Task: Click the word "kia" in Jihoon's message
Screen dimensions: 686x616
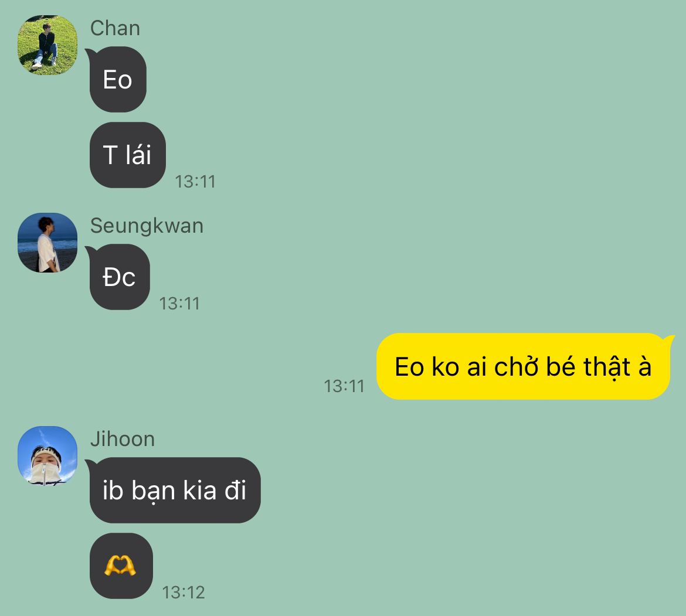Action: (x=199, y=490)
